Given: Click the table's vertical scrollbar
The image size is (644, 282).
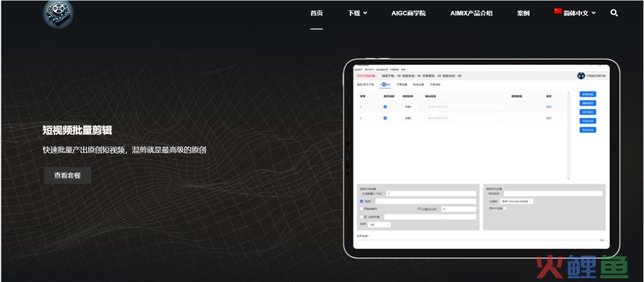Looking at the screenshot, I should pyautogui.click(x=569, y=136).
